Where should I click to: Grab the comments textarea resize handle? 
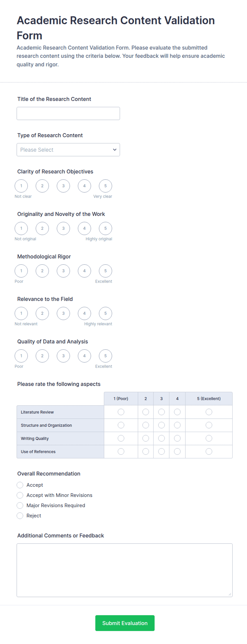pyautogui.click(x=230, y=594)
